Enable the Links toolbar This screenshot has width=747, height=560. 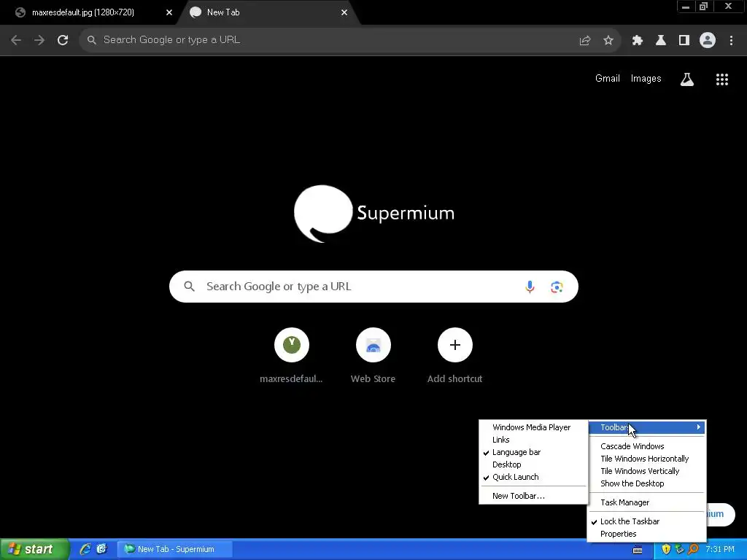533,440
